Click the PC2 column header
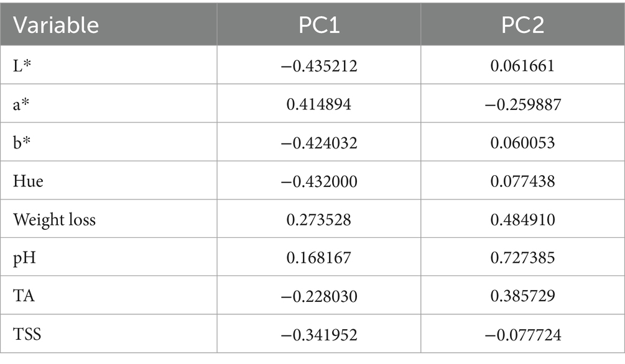625x364 pixels. pyautogui.click(x=522, y=25)
